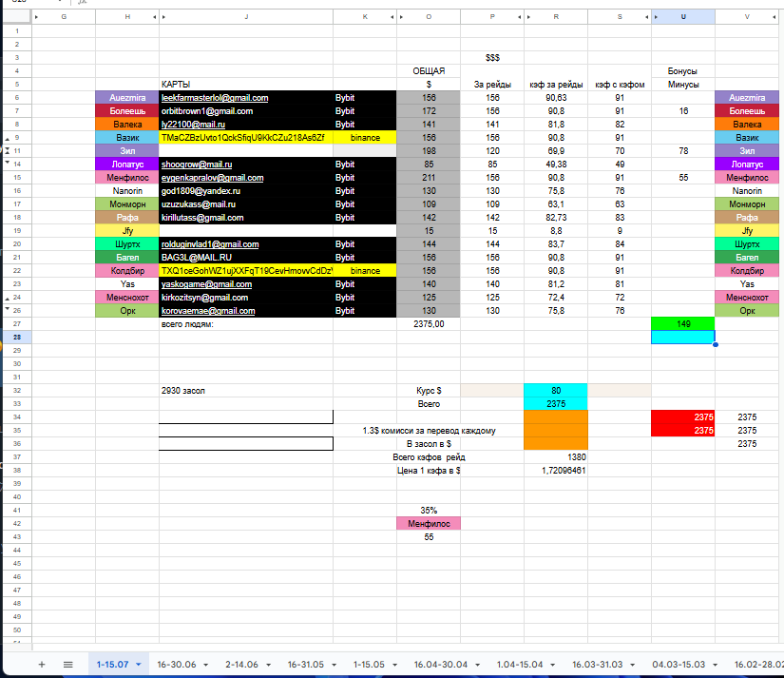Switch to the 1.04-15.04 sheet tab

[x=520, y=665]
